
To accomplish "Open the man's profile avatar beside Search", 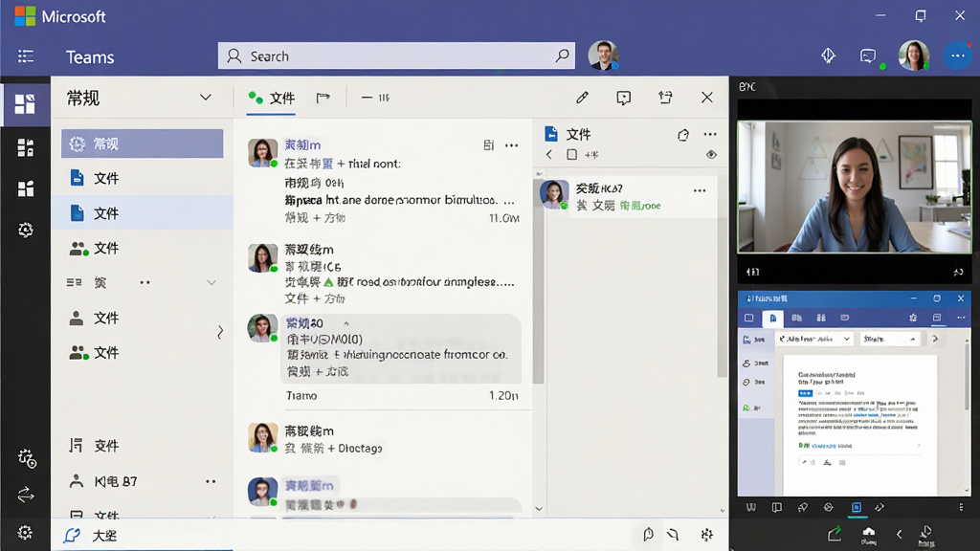I will point(603,55).
